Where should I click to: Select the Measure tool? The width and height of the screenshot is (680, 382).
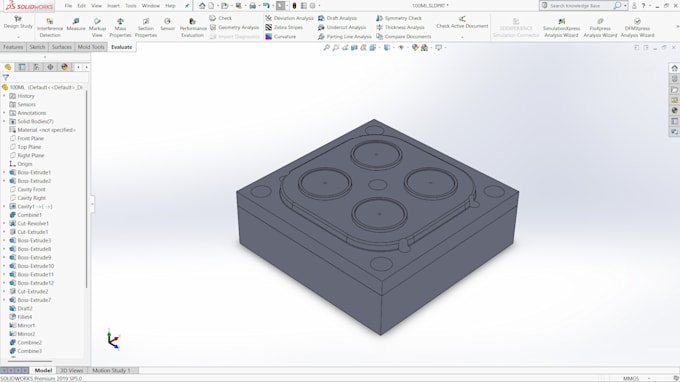click(x=76, y=25)
